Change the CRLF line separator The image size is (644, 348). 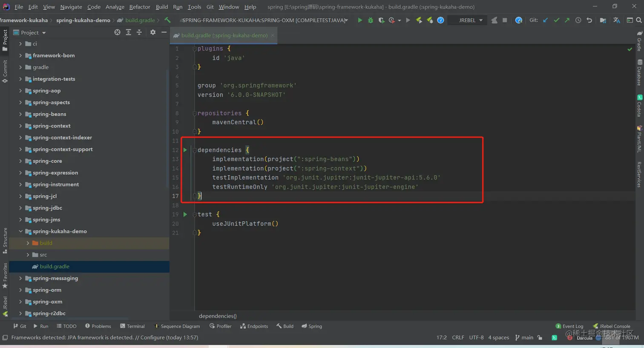click(x=458, y=337)
